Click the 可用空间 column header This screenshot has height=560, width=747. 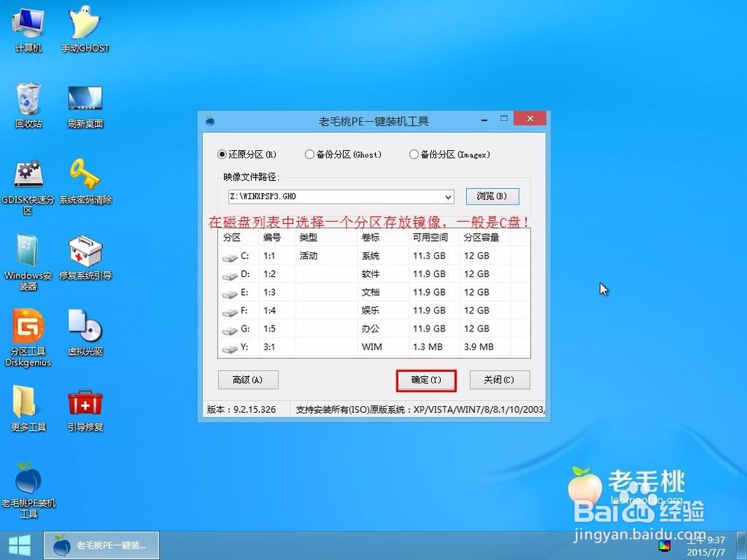click(434, 237)
